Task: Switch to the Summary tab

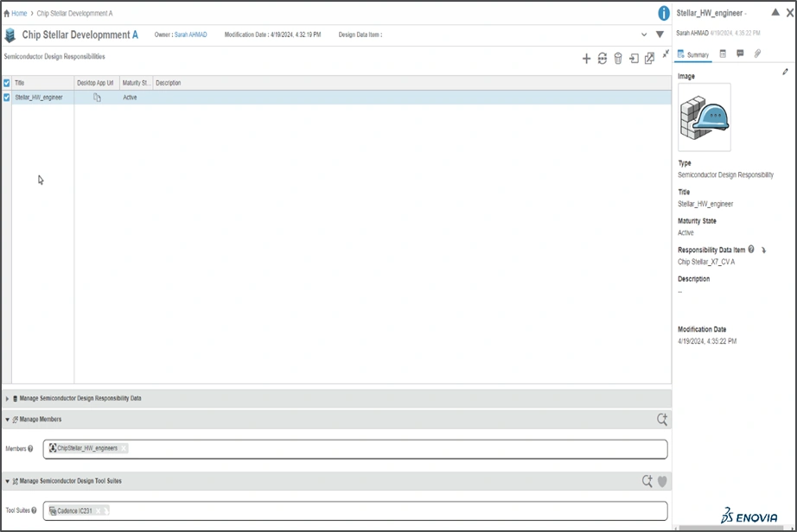Action: point(693,54)
